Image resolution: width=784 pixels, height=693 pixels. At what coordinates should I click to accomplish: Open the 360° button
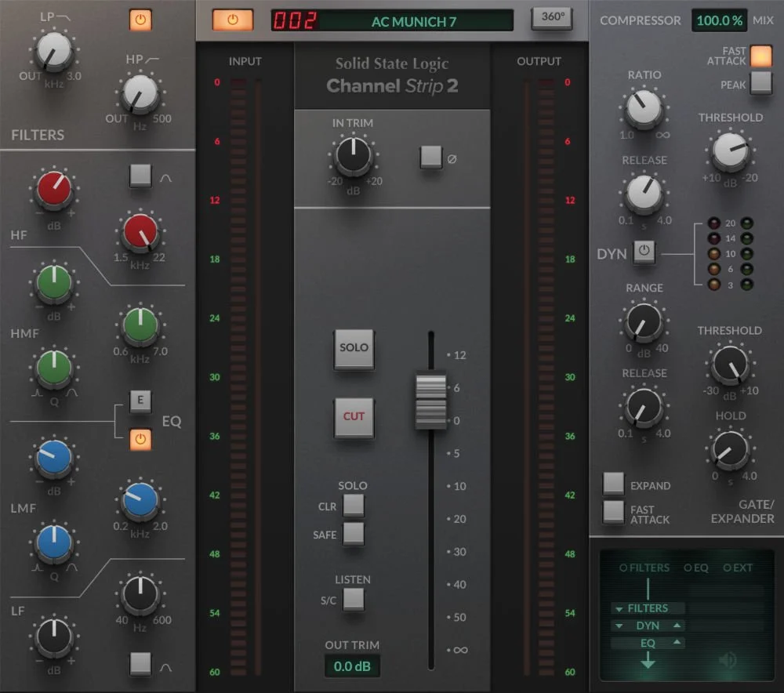click(x=552, y=18)
